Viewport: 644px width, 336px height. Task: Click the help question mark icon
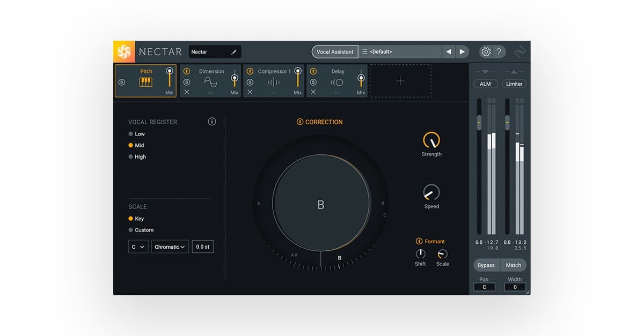500,51
